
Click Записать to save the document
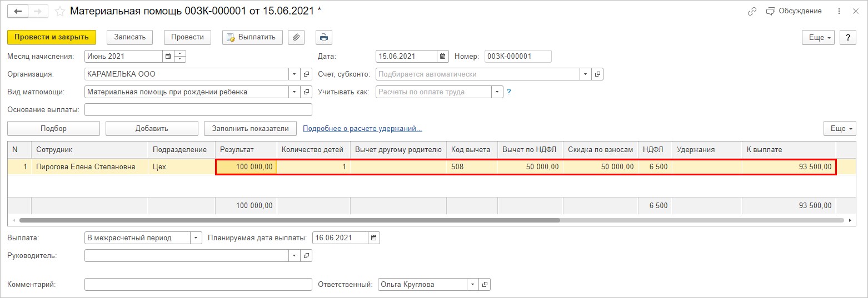pos(129,37)
